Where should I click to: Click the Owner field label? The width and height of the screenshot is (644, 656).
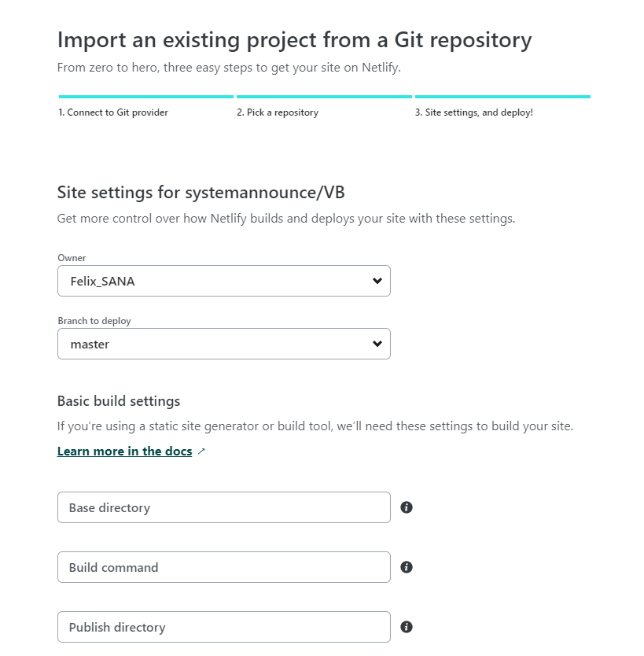pos(72,258)
